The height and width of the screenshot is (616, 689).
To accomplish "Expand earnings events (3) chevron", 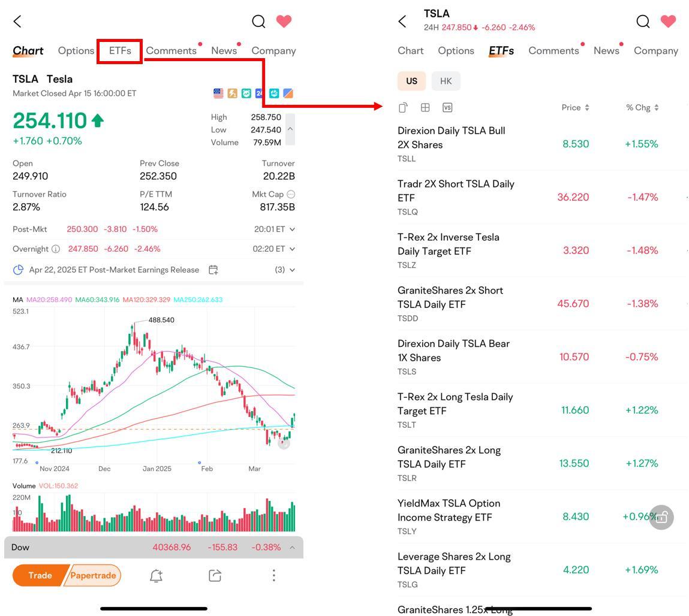I will [292, 270].
